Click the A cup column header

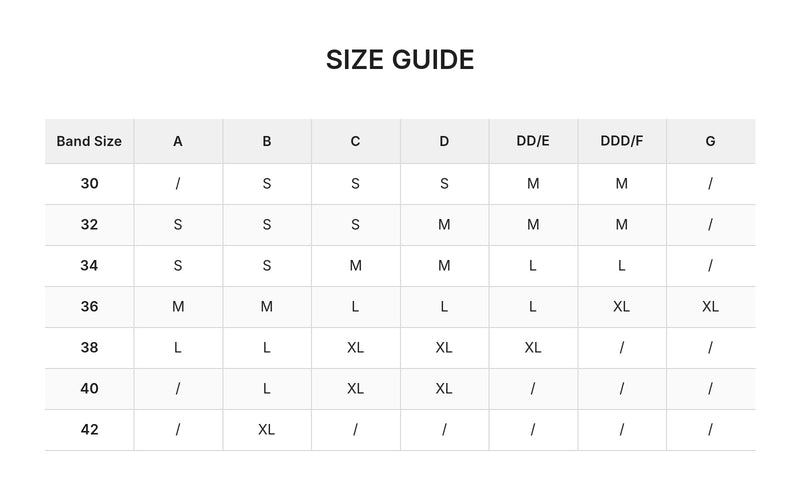pos(178,141)
